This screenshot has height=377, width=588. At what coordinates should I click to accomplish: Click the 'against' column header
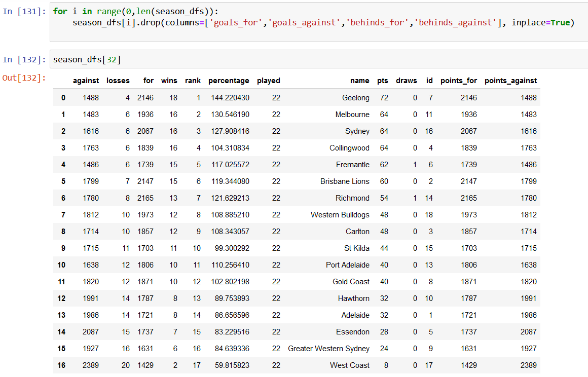pyautogui.click(x=86, y=81)
